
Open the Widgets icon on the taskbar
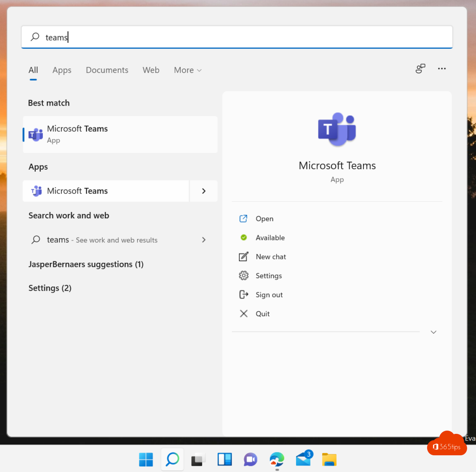[225, 459]
